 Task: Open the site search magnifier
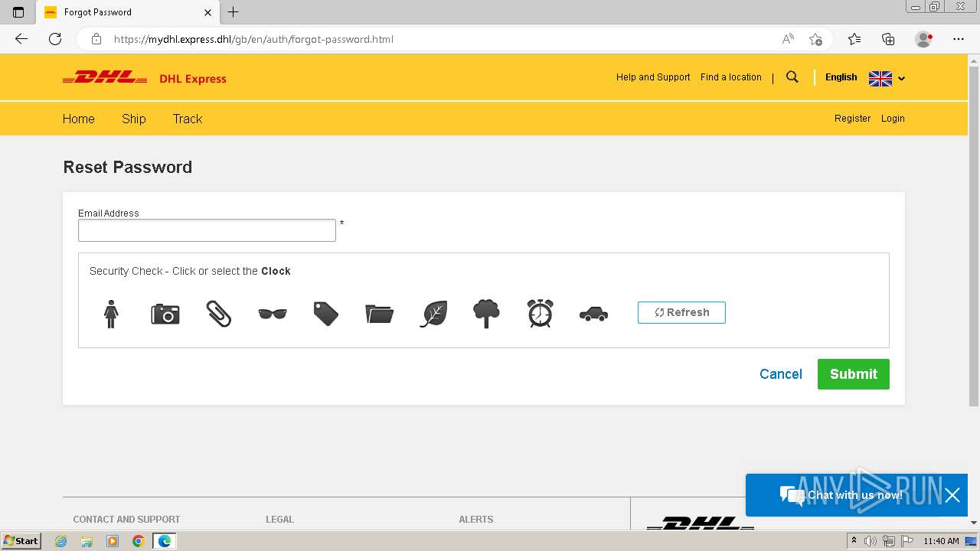point(792,77)
